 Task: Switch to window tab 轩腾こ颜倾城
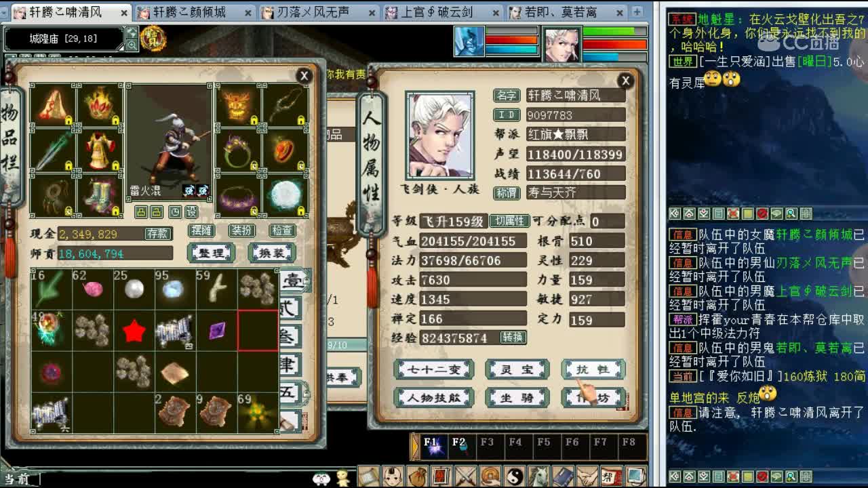pyautogui.click(x=195, y=12)
